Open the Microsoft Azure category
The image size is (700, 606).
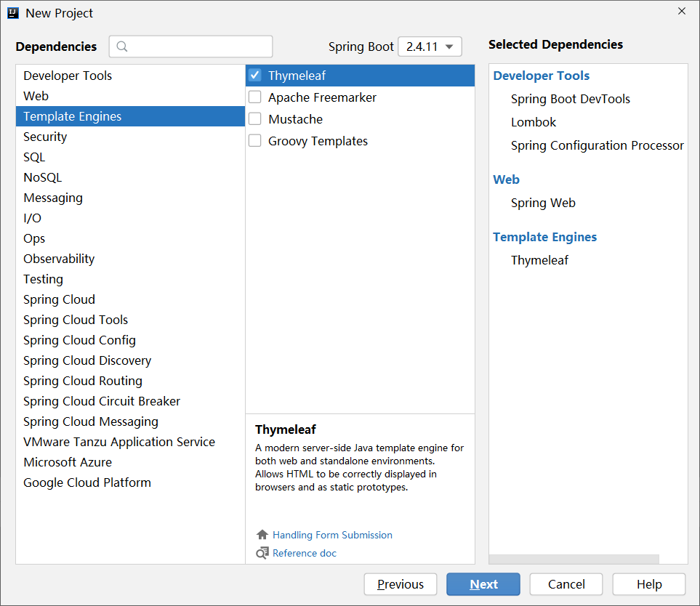130,462
